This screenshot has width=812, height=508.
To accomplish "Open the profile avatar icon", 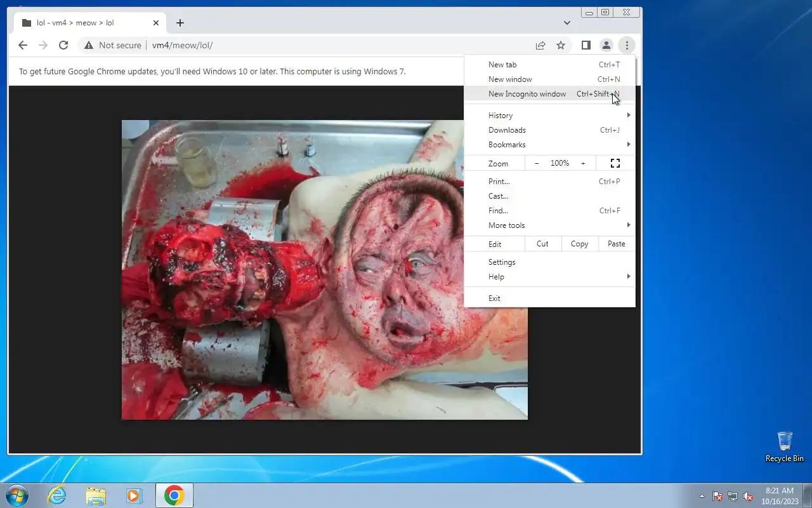I will click(606, 45).
